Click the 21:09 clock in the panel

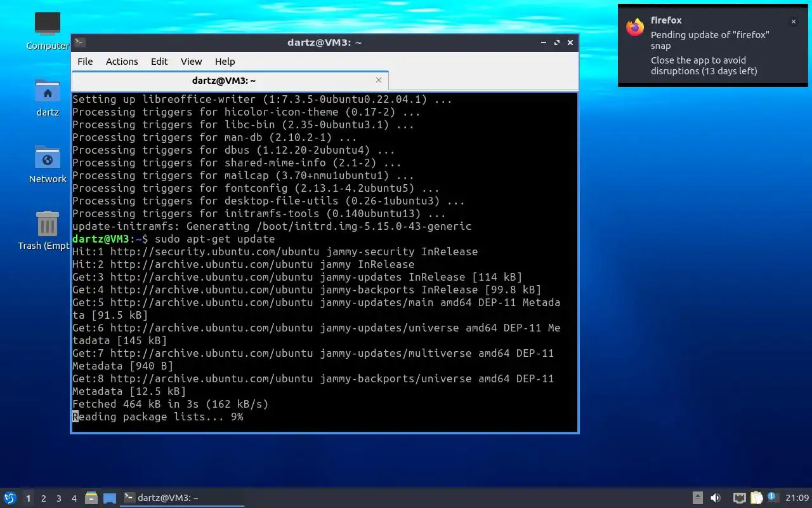tap(797, 498)
